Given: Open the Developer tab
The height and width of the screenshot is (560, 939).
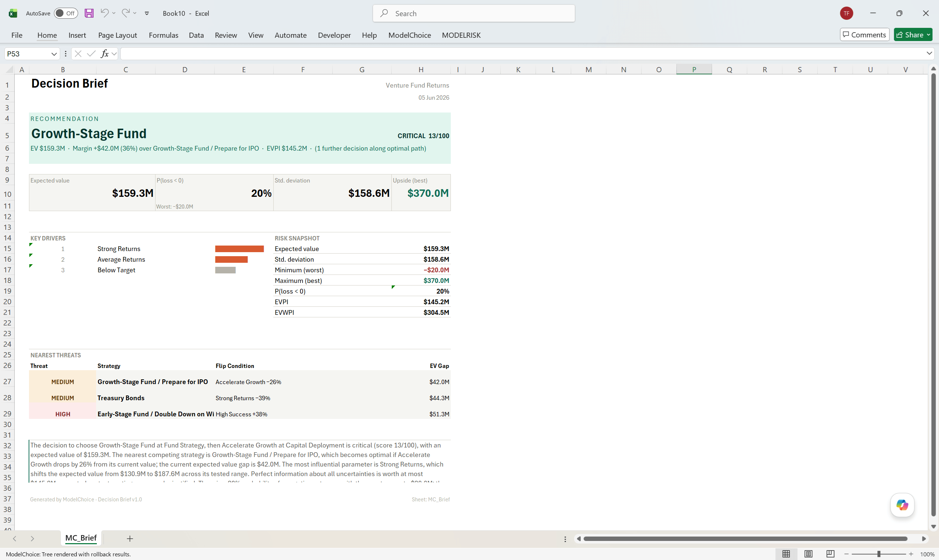Looking at the screenshot, I should (334, 35).
